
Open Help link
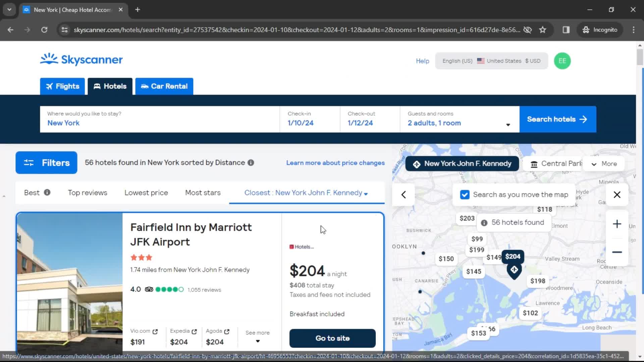[423, 61]
